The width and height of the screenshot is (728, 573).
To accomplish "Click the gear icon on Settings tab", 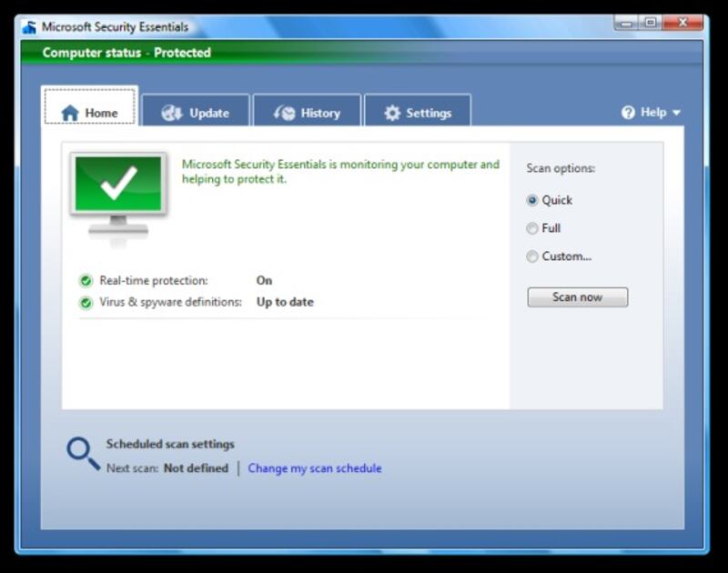I will (392, 113).
